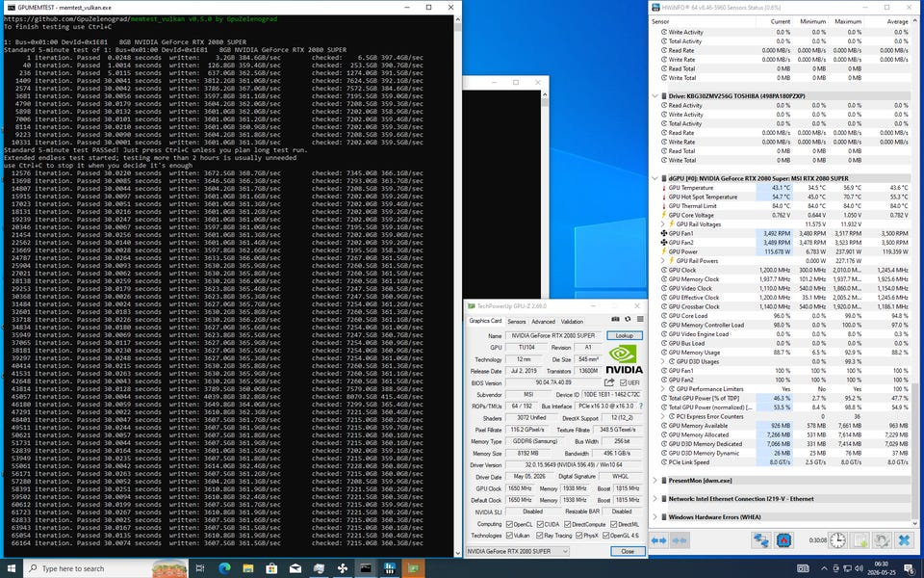Click Close button in GPU-Z
Viewport: 924px width, 578px height.
coord(628,551)
